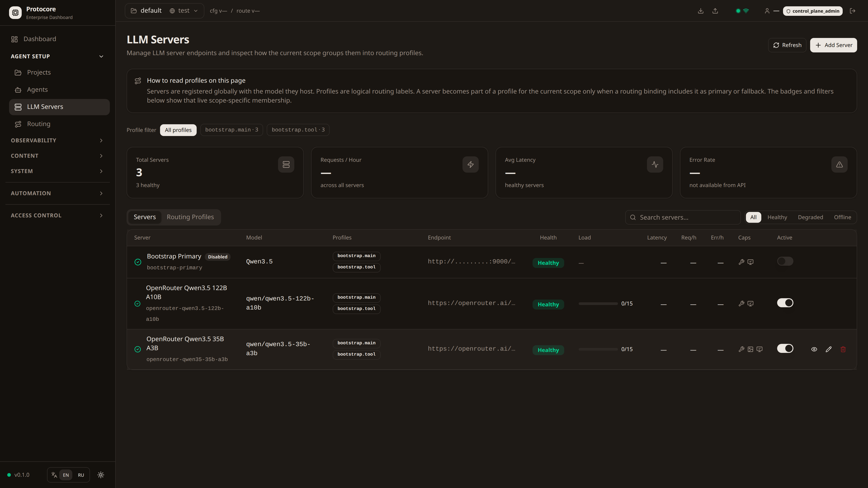View OpenRouter Qwen3.5 35B details eye icon

[814, 349]
